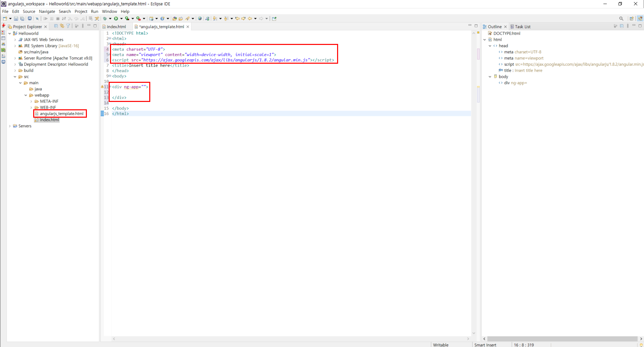The width and height of the screenshot is (644, 347).
Task: Open the Run button dropdown arrow
Action: tap(121, 19)
